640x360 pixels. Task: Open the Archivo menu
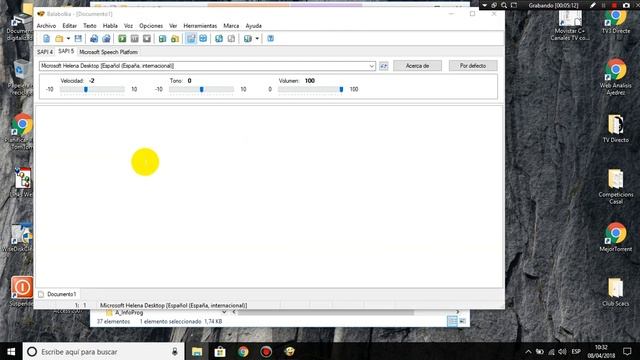(46, 26)
